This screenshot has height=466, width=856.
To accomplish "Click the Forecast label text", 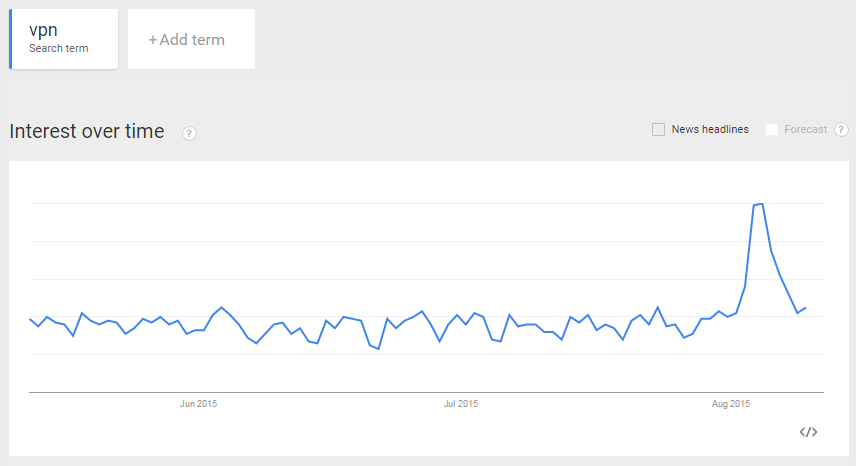I will coord(806,129).
